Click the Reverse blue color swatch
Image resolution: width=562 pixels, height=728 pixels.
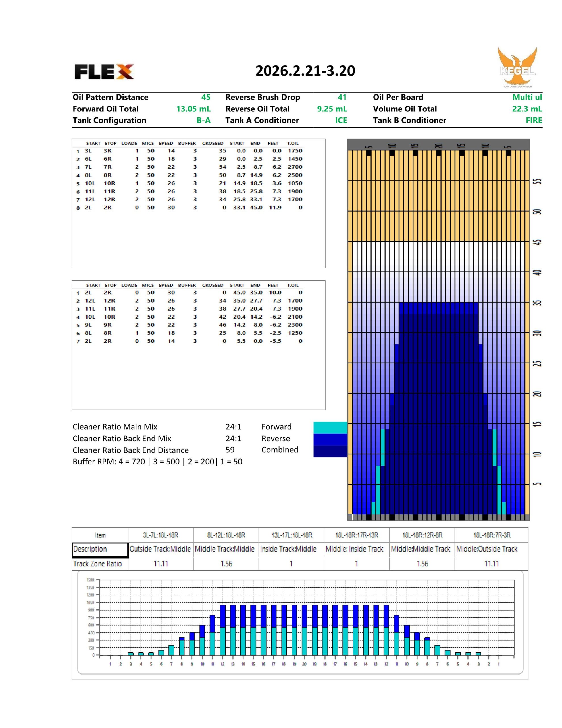point(330,439)
